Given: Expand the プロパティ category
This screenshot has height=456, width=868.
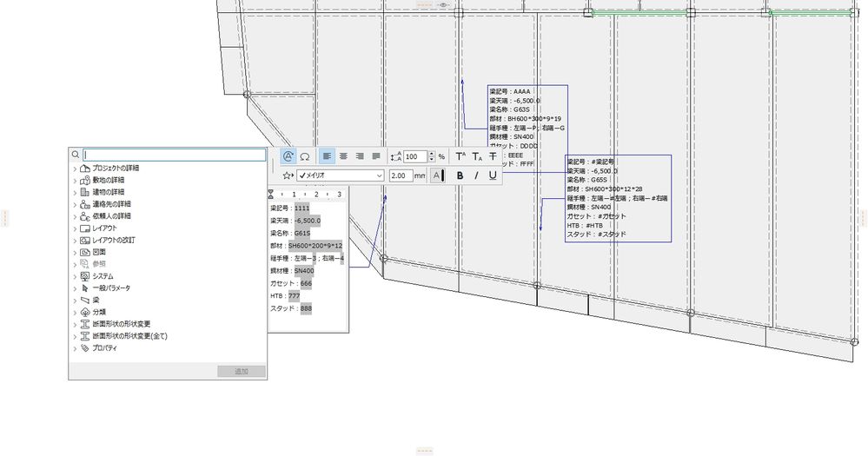Looking at the screenshot, I should coord(76,348).
